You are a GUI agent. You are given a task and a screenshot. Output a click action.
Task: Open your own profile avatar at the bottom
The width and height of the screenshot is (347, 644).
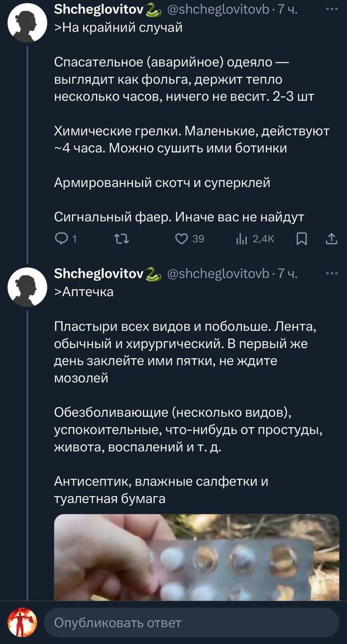pos(22,623)
